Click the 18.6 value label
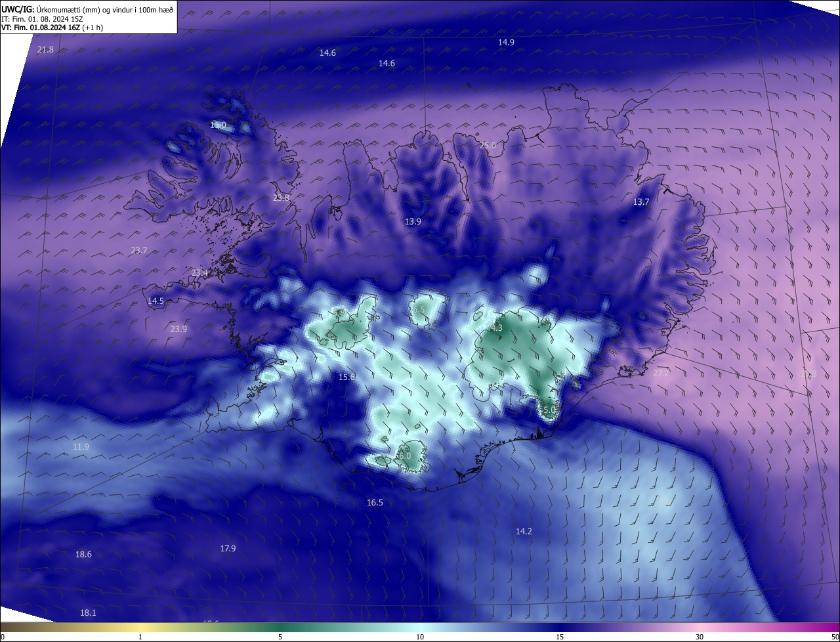 (x=83, y=554)
